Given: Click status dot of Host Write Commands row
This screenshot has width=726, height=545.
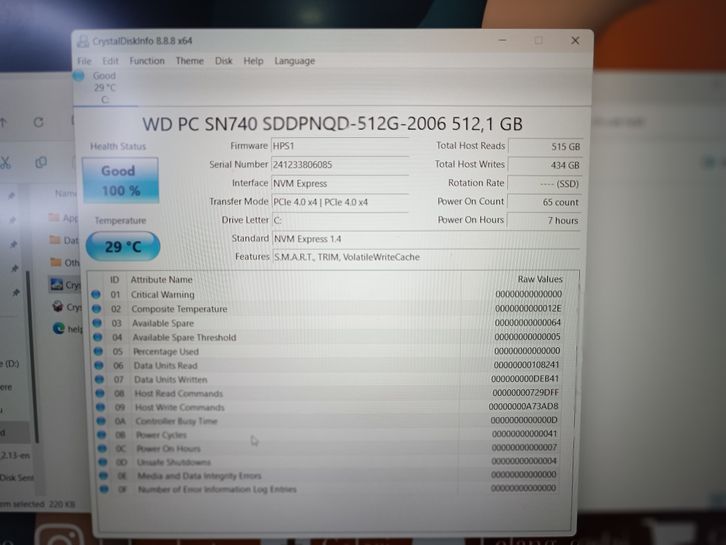Looking at the screenshot, I should [x=100, y=407].
